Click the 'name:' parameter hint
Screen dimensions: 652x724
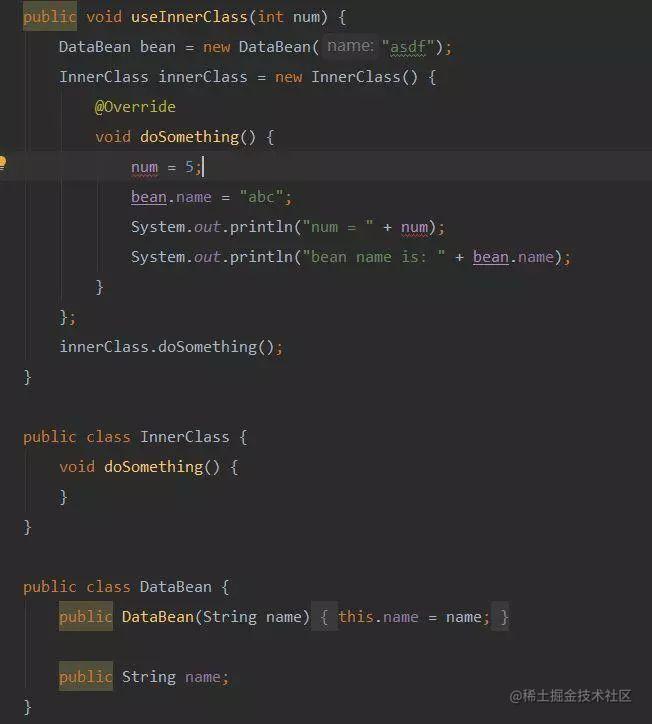pyautogui.click(x=350, y=46)
